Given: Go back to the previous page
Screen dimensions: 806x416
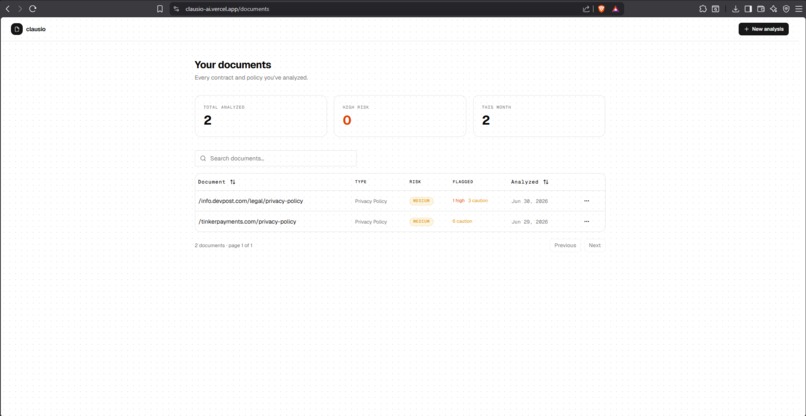Looking at the screenshot, I should point(7,9).
